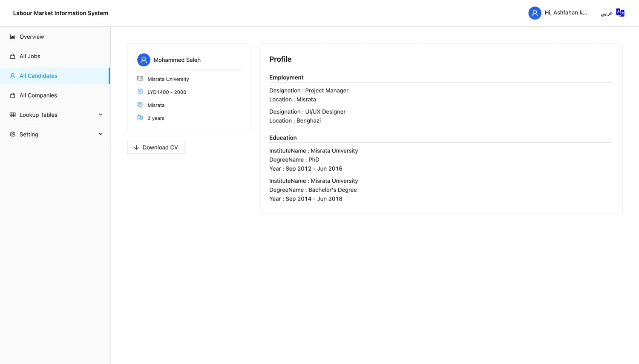Click the Overview chart icon in sidebar
The width and height of the screenshot is (639, 364).
click(12, 37)
